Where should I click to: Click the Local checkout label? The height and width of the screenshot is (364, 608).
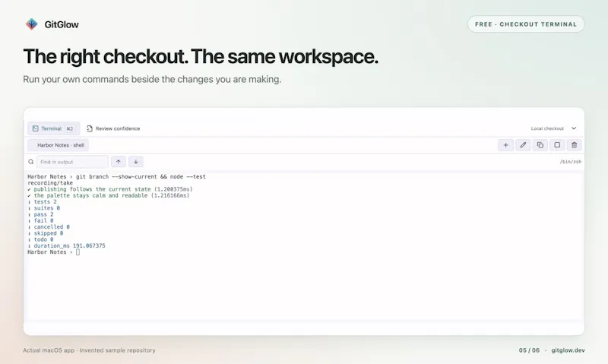[547, 128]
